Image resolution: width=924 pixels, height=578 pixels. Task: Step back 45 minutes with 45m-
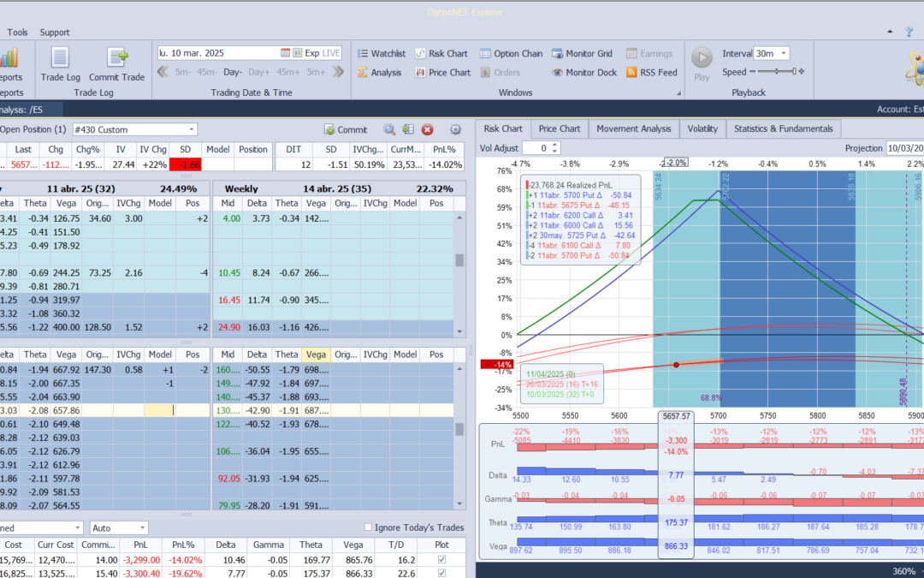(207, 72)
